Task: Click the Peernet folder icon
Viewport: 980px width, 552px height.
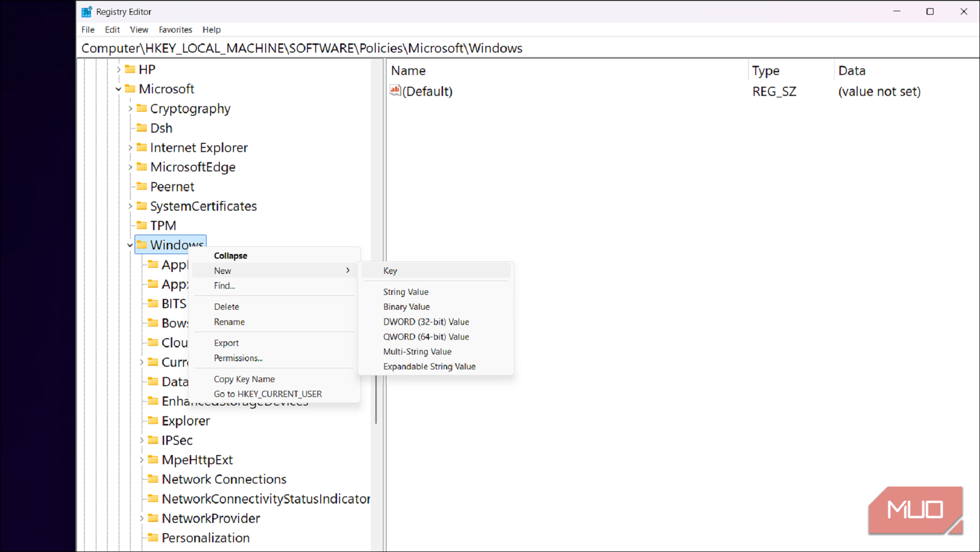Action: (x=142, y=186)
